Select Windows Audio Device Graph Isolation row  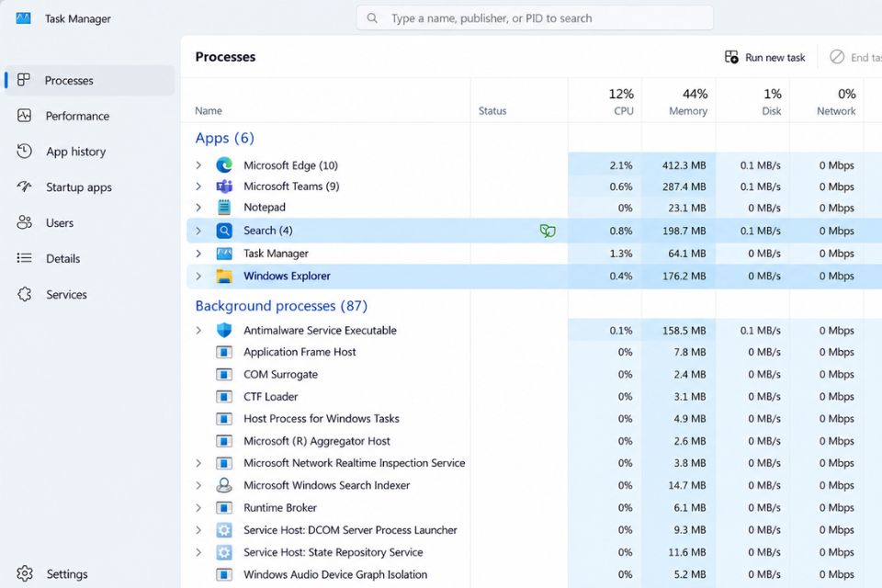pyautogui.click(x=535, y=574)
